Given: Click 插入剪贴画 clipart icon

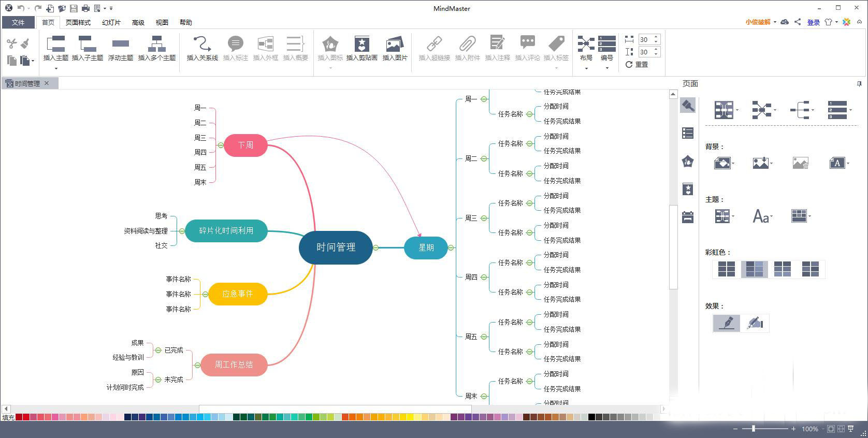Looking at the screenshot, I should 361,43.
